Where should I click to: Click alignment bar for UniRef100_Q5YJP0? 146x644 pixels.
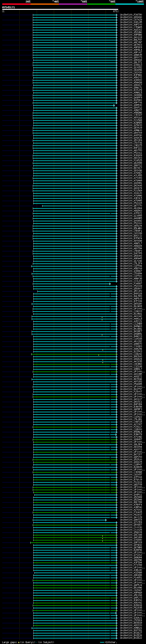77,291
